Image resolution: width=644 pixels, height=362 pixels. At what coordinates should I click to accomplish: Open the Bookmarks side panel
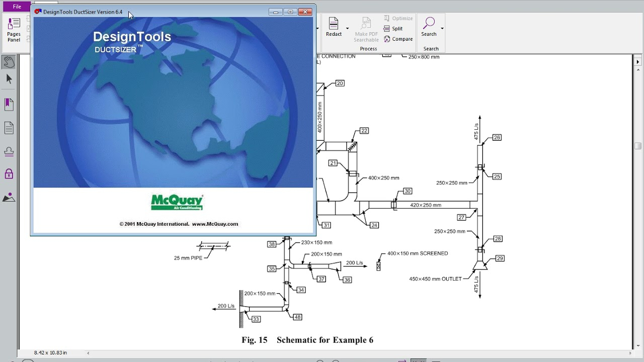(x=9, y=105)
